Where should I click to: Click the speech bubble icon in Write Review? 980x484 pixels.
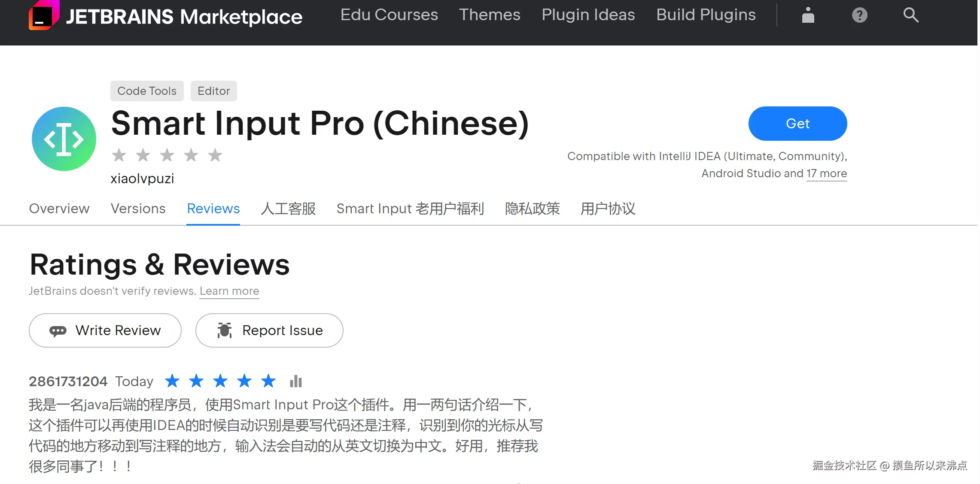pyautogui.click(x=58, y=331)
